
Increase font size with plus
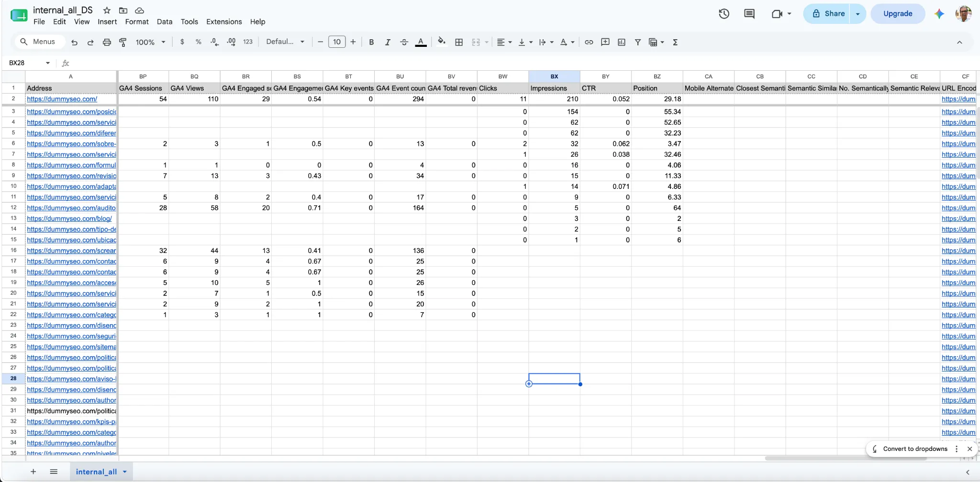(x=353, y=42)
